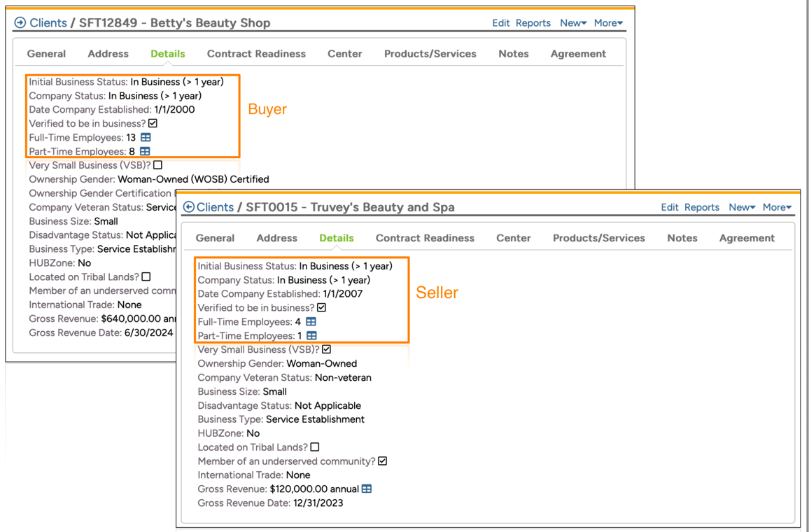Expand the New dropdown in Betty's Beauty Shop header
The image size is (809, 532).
(573, 23)
